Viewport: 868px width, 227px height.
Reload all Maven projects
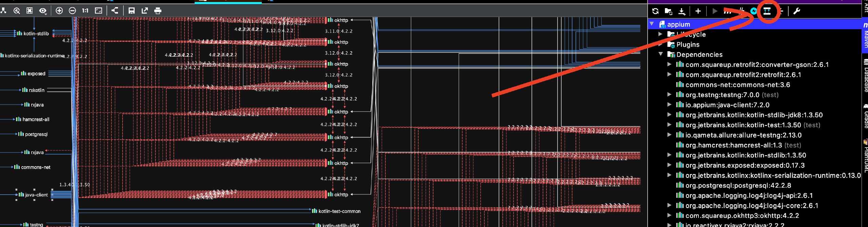click(x=655, y=11)
